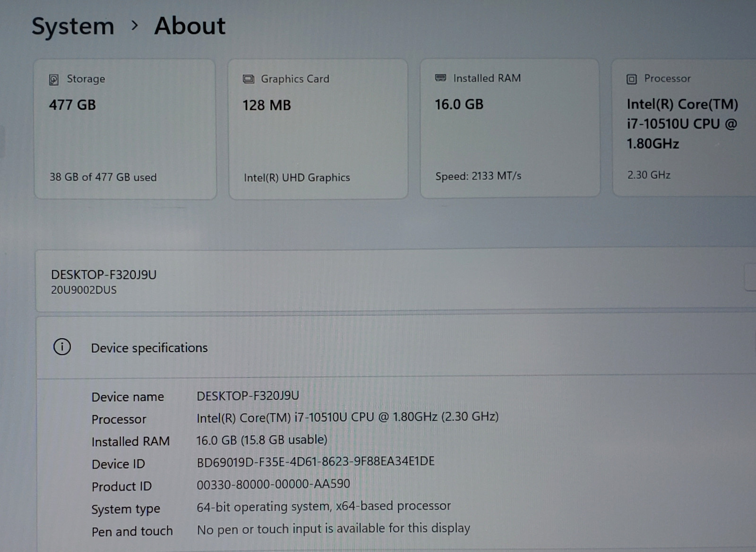Click the Pen and touch label

pos(132,531)
